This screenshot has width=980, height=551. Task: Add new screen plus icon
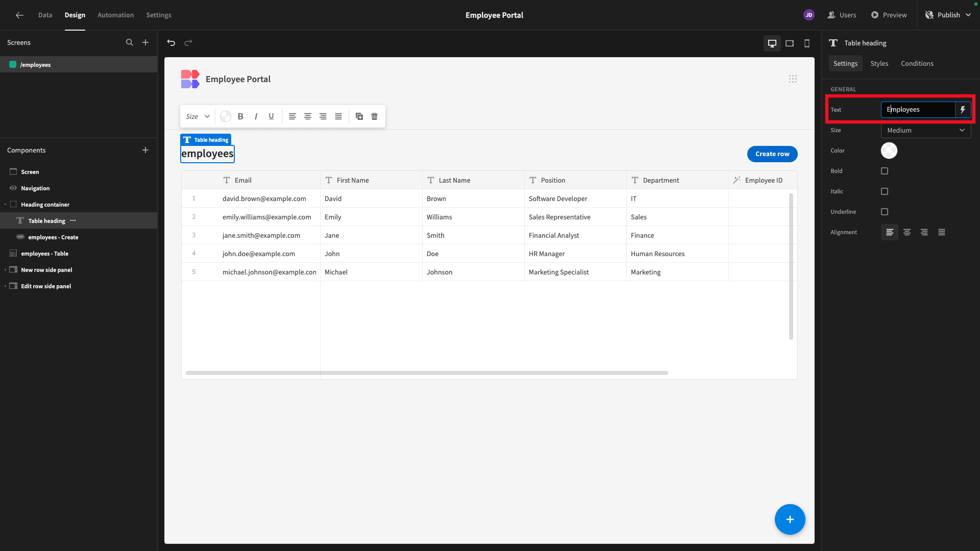145,43
